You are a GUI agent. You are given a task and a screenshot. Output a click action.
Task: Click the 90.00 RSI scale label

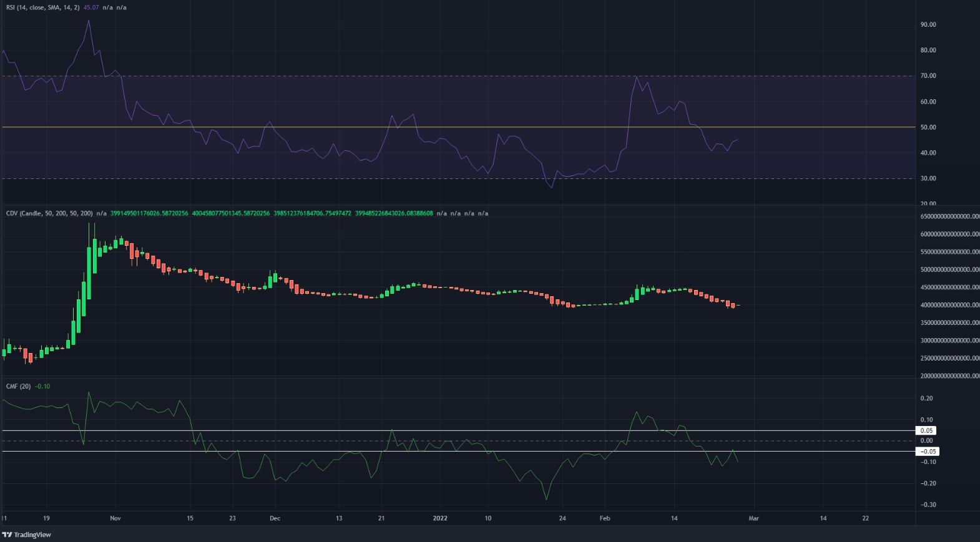pos(928,25)
